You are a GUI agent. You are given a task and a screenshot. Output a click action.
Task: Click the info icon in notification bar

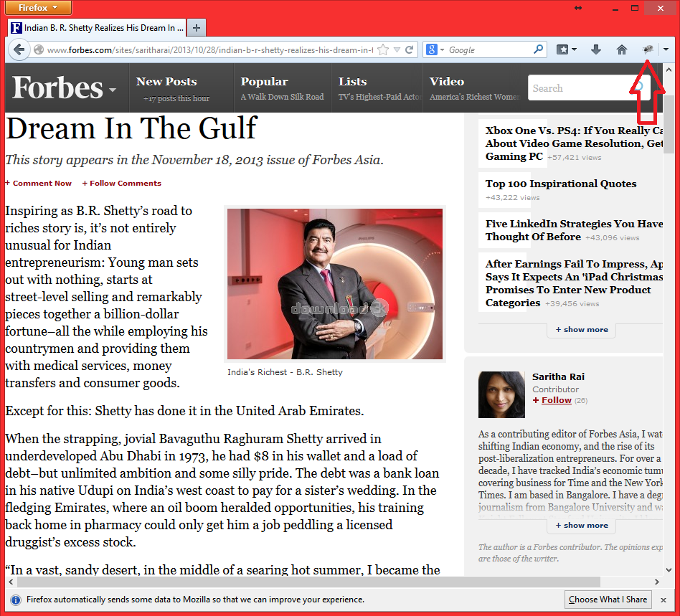tap(16, 600)
